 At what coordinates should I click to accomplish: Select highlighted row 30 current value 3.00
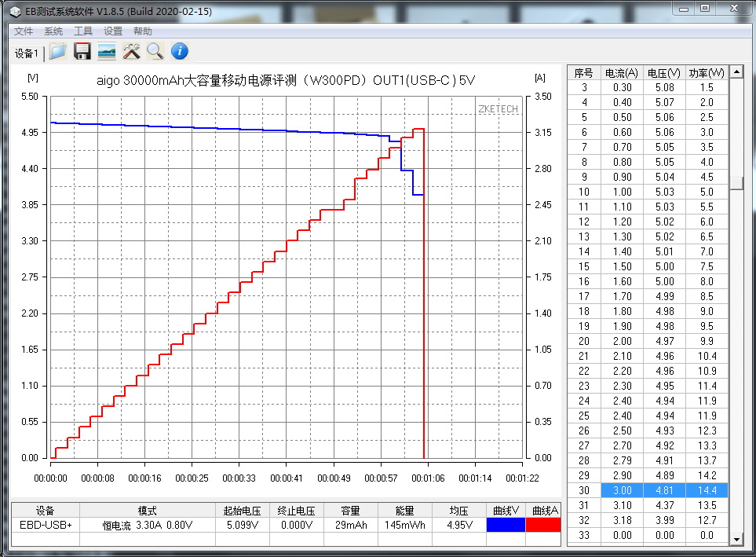pyautogui.click(x=622, y=490)
